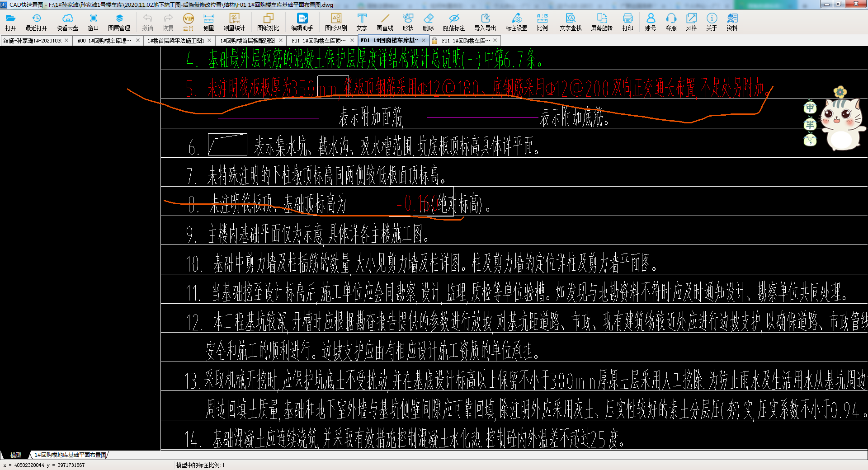Screen dimensions: 868x470
Task: Close the locked P01 tab
Action: point(495,40)
